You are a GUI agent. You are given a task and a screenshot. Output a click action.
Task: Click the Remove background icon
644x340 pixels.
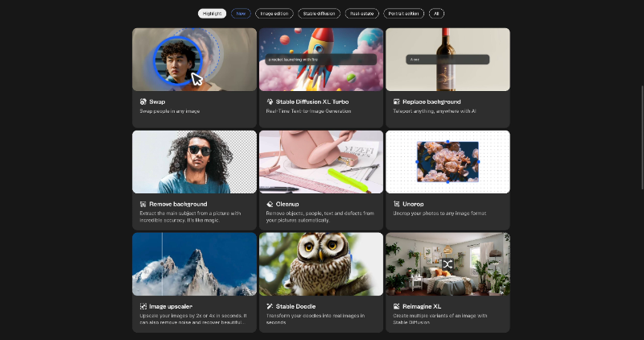point(143,204)
